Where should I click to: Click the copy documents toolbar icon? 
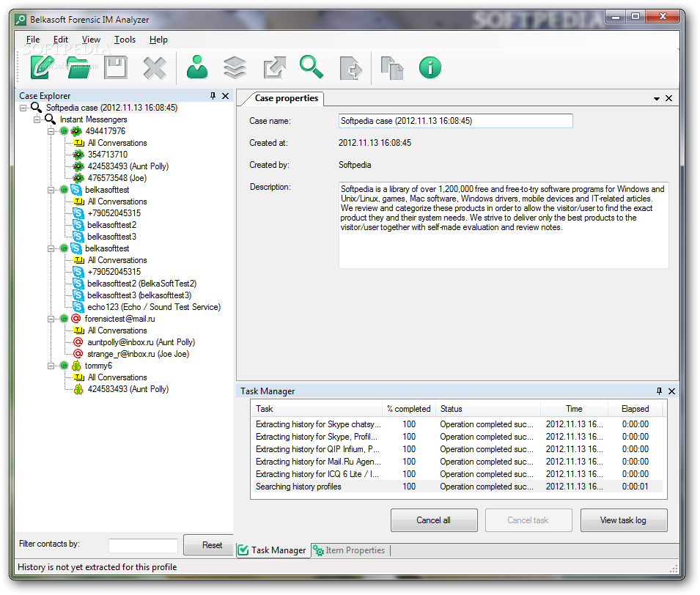[x=392, y=68]
